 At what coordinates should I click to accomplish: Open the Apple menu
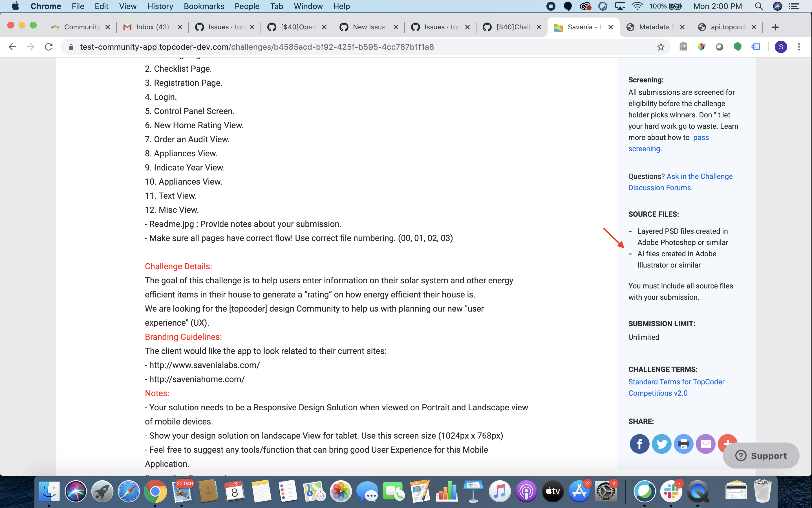16,6
